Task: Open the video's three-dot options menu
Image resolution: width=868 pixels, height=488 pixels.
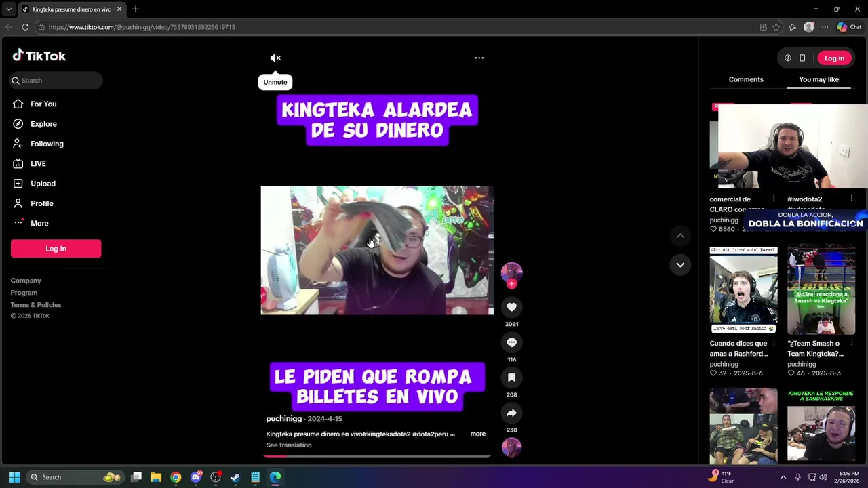Action: pos(479,58)
